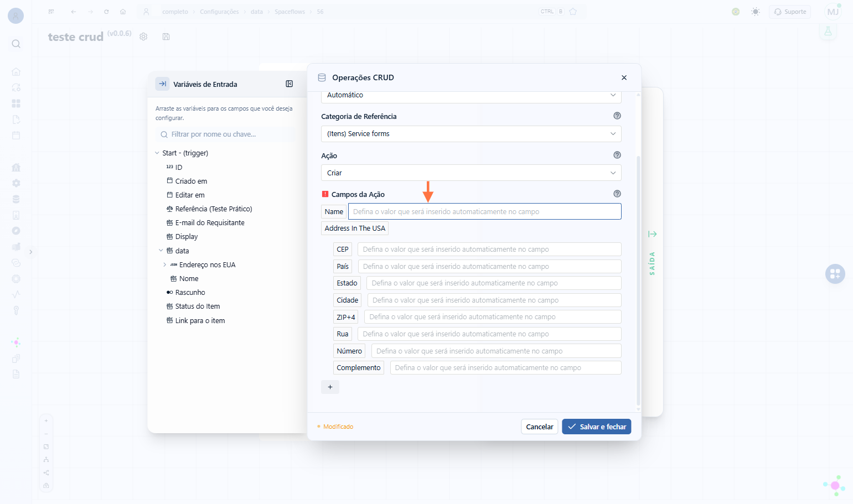Image resolution: width=853 pixels, height=504 pixels.
Task: Click the Cancelar button
Action: (540, 427)
